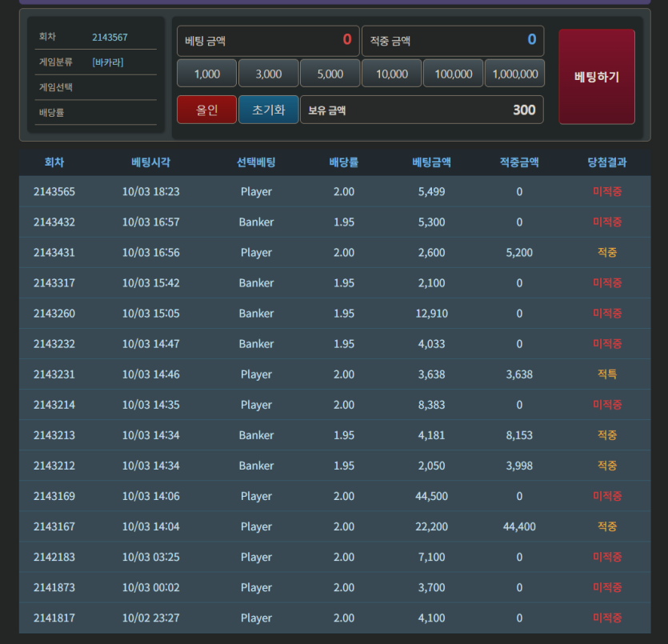Add 10,000 to the bet

[x=392, y=74]
